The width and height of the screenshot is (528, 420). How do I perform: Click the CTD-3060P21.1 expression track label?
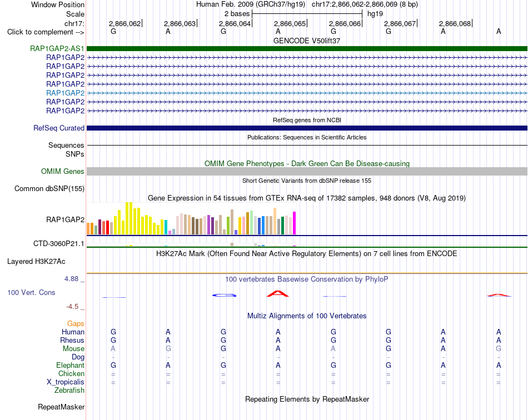point(58,243)
